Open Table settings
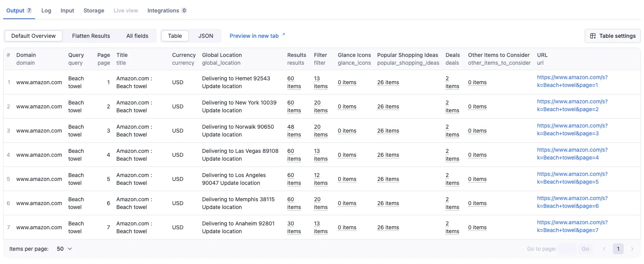The width and height of the screenshot is (644, 264). click(x=612, y=36)
